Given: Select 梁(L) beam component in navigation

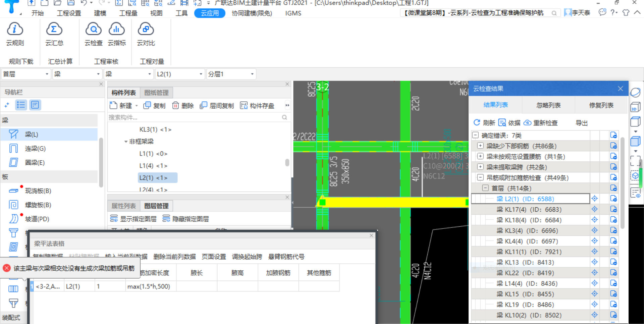Looking at the screenshot, I should 49,134.
